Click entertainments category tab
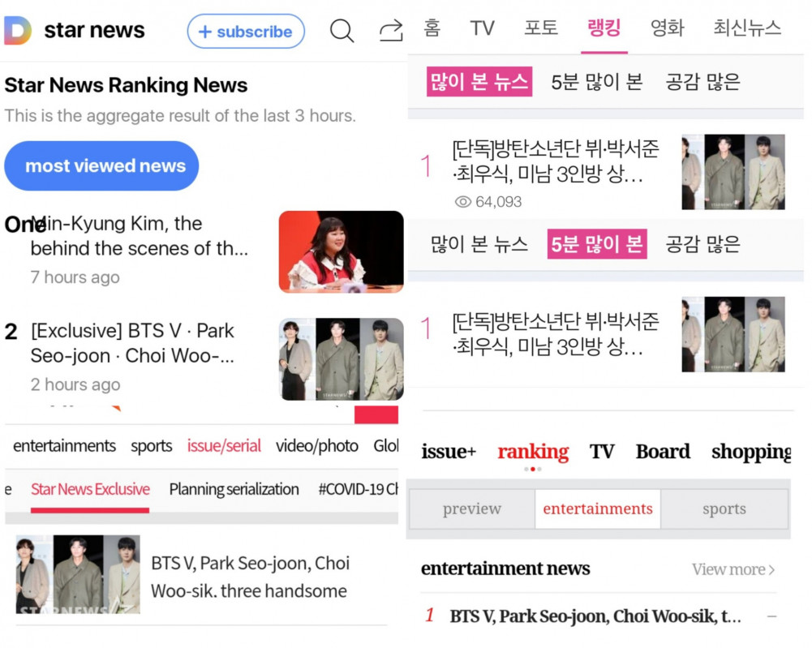 pos(64,445)
